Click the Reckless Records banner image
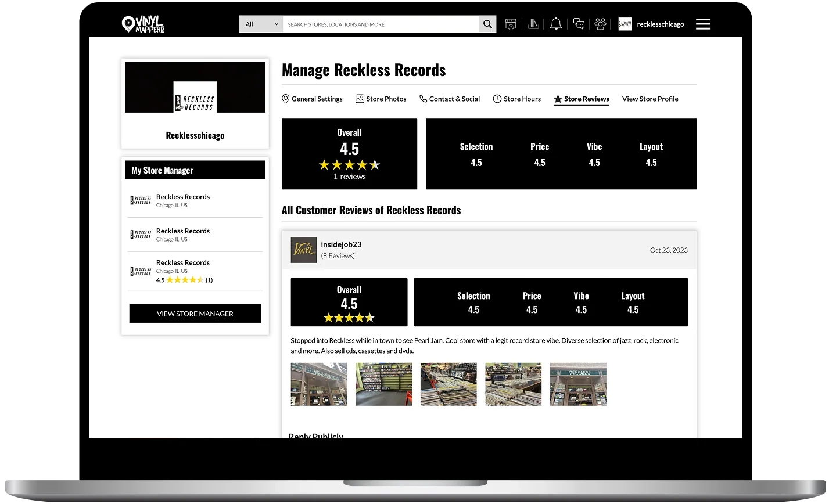This screenshot has width=836, height=504. (195, 87)
